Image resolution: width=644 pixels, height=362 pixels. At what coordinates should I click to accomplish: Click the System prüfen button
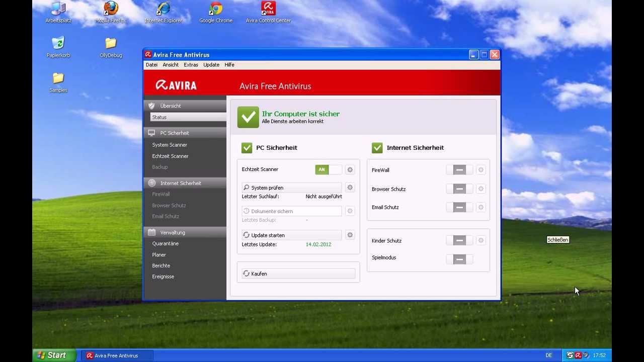click(292, 188)
